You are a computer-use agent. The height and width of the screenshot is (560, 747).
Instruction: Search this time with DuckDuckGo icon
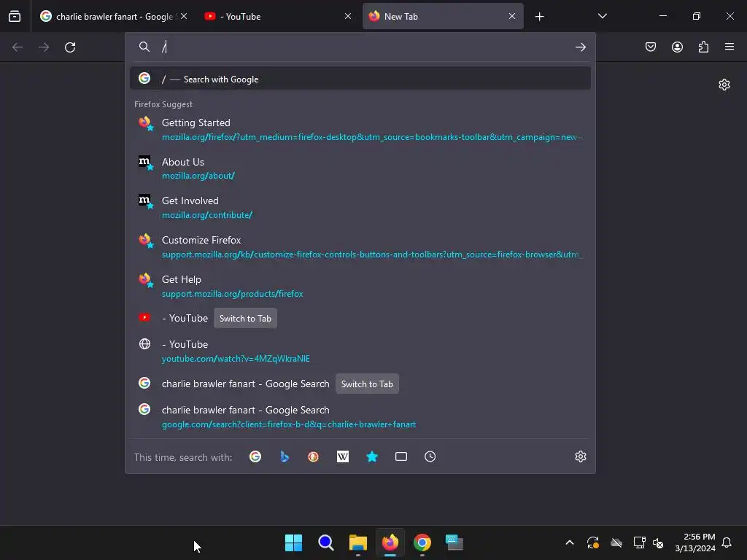pyautogui.click(x=314, y=456)
